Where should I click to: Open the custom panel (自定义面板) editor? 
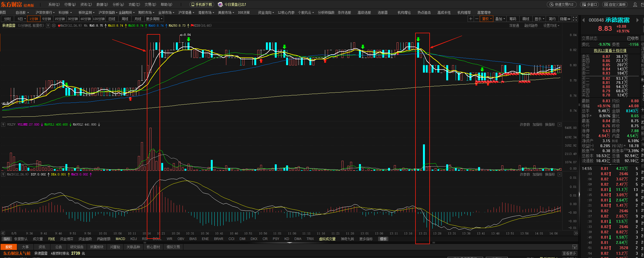click(614, 4)
